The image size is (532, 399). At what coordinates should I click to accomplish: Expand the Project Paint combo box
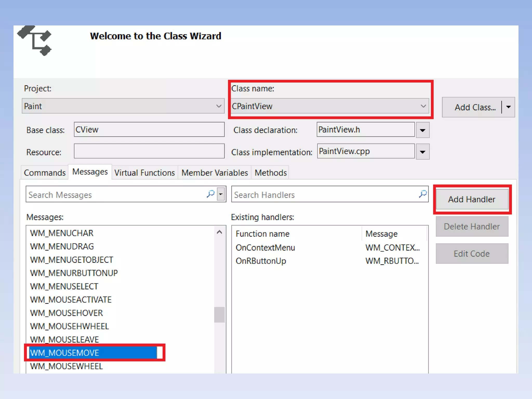pyautogui.click(x=219, y=106)
